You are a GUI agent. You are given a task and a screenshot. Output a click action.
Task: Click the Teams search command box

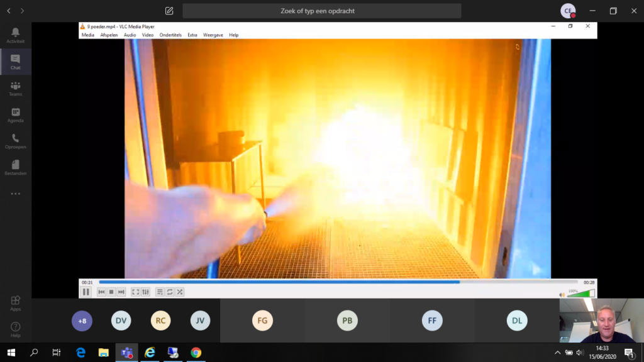coord(321,11)
